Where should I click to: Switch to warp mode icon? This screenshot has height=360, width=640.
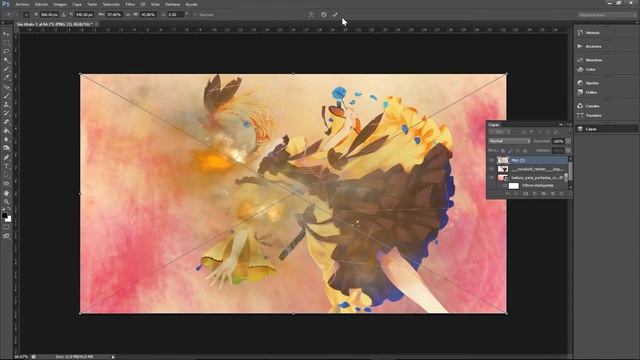click(311, 14)
